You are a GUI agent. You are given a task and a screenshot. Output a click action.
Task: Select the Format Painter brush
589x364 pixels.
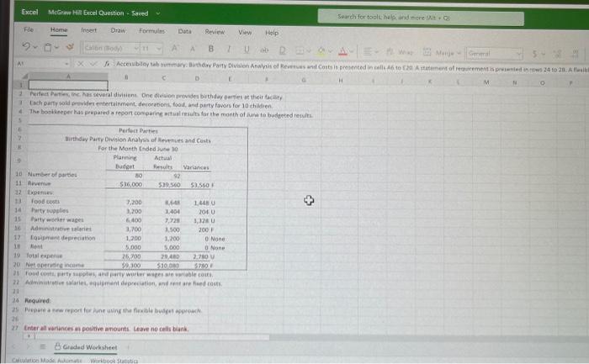70,47
